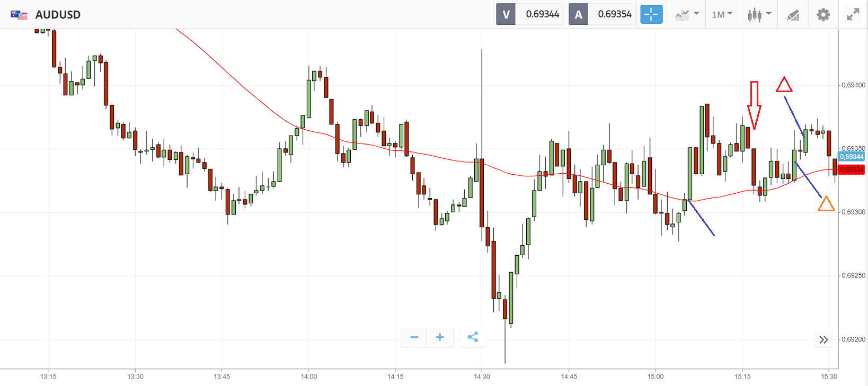Jump to latest candles with double-arrow button

[x=823, y=340]
